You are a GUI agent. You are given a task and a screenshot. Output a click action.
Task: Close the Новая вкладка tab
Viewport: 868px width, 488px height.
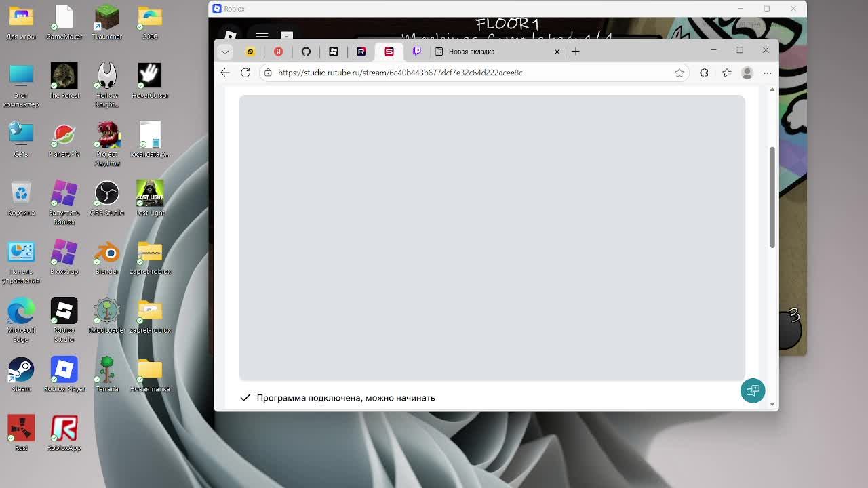click(557, 52)
